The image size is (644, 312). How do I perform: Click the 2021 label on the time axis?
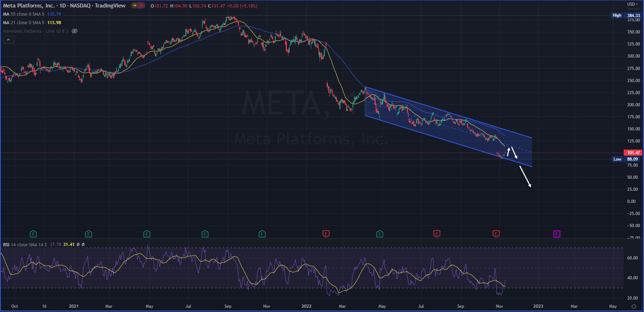click(73, 306)
